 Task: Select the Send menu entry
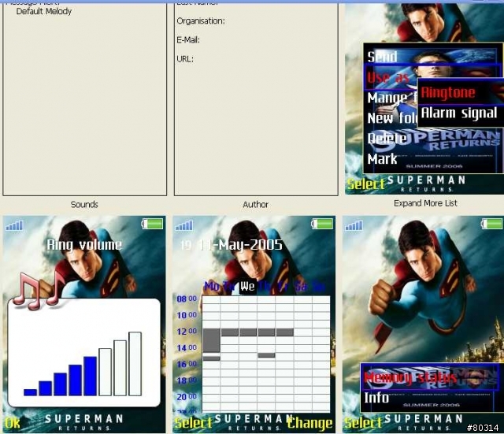(382, 57)
